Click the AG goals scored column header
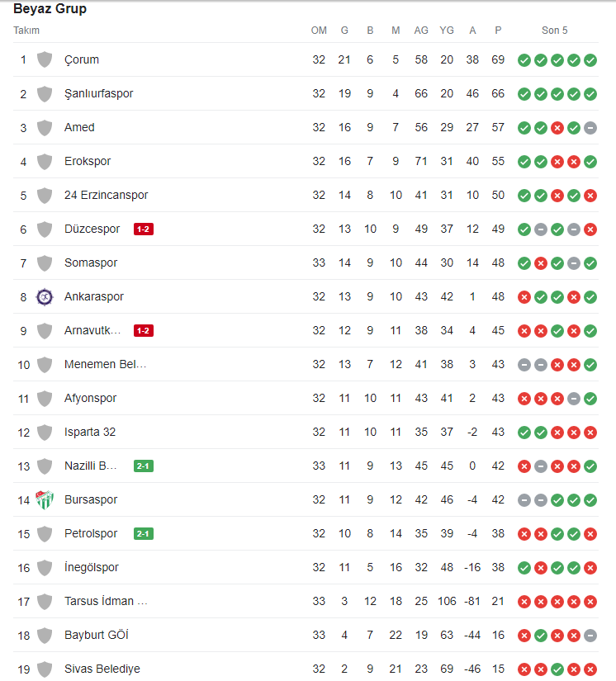 coord(421,31)
